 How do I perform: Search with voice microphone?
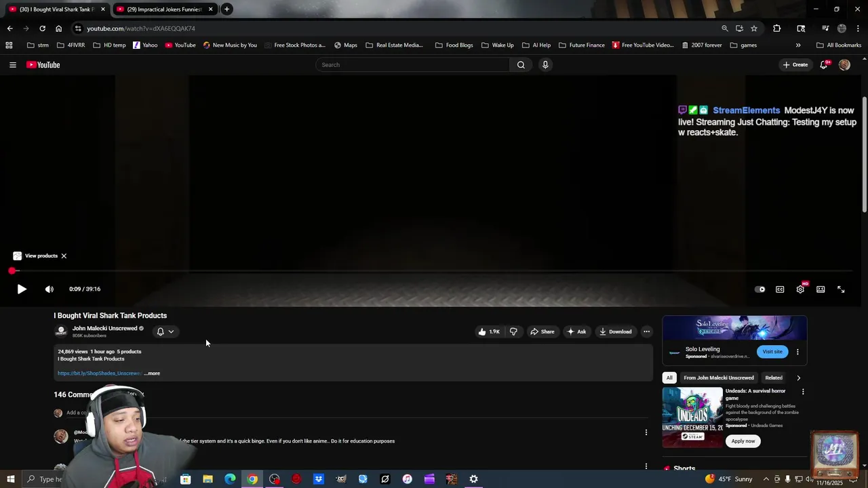[x=545, y=65]
